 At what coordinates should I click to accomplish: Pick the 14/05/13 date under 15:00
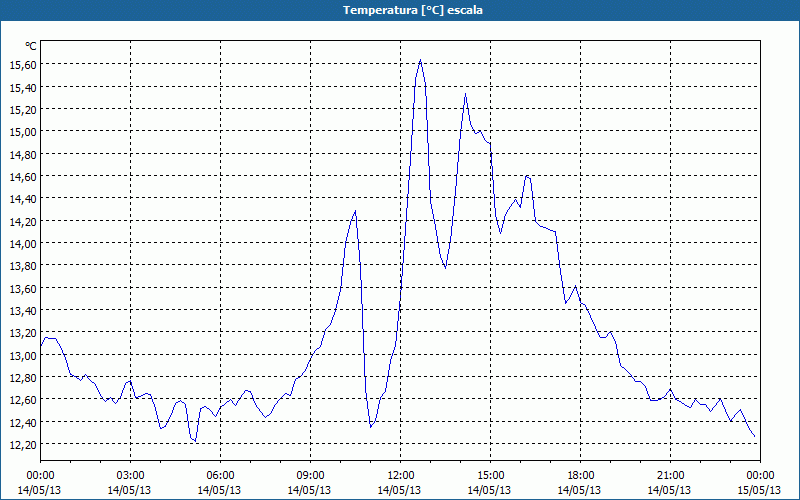[x=489, y=490]
